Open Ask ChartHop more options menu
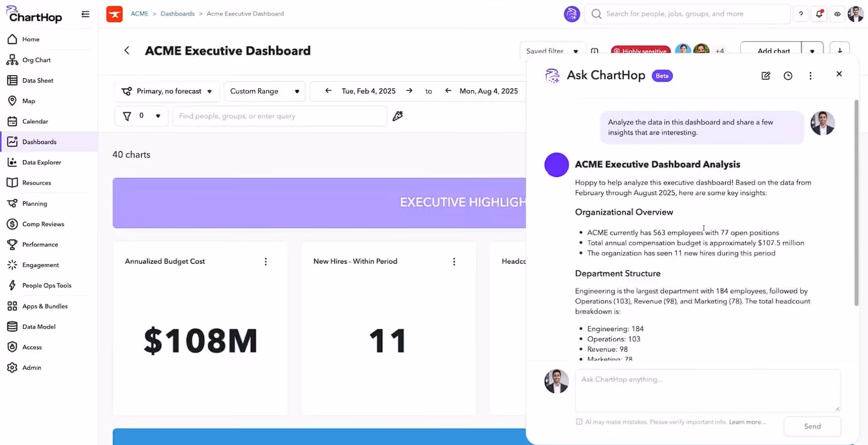Screen dimensions: 868x445 click(810, 76)
